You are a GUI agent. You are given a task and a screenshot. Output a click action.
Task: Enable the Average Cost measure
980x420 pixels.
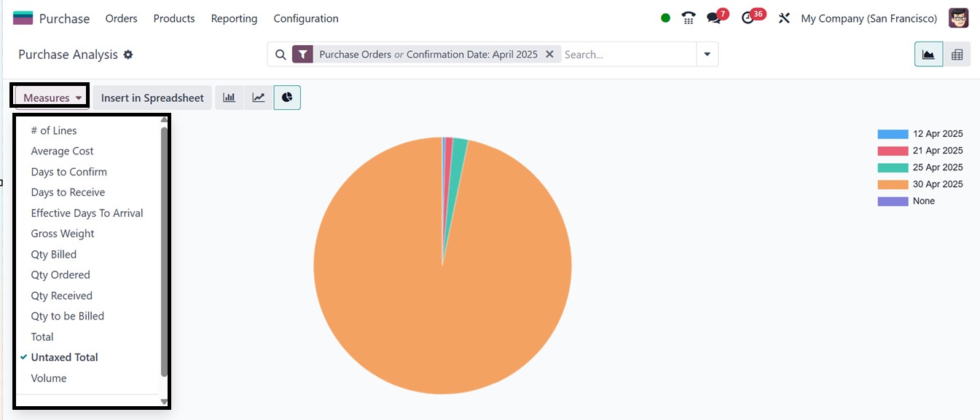(62, 151)
